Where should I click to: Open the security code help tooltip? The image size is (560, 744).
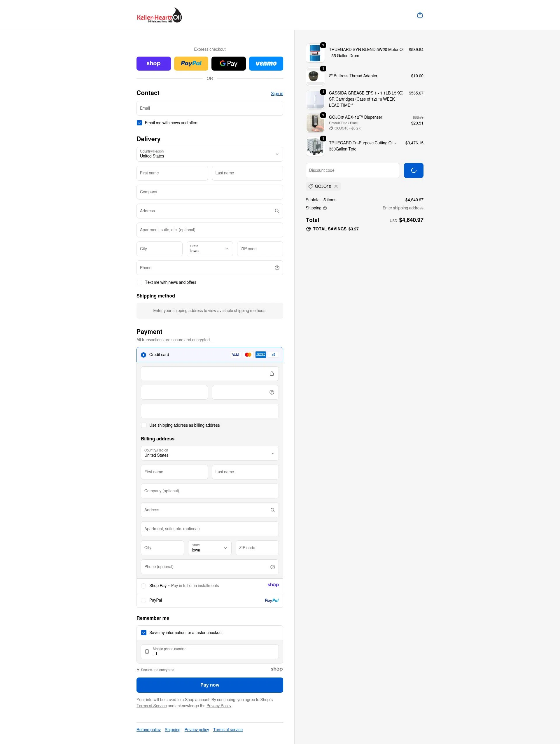click(272, 392)
